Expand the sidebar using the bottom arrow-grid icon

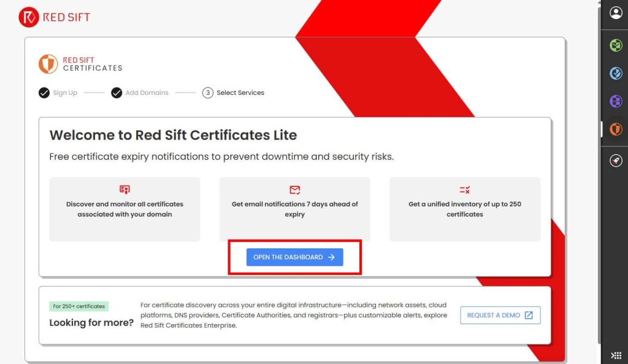[x=616, y=355]
